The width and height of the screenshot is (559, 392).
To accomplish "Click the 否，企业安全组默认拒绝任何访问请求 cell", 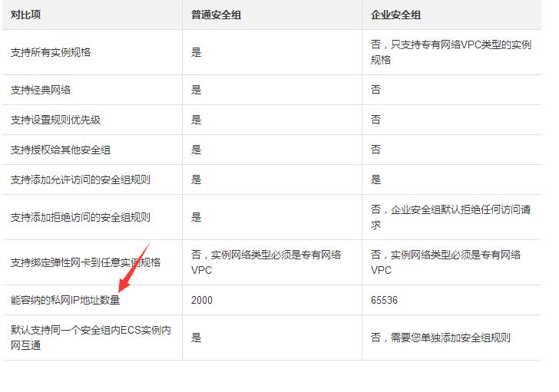I will [450, 217].
